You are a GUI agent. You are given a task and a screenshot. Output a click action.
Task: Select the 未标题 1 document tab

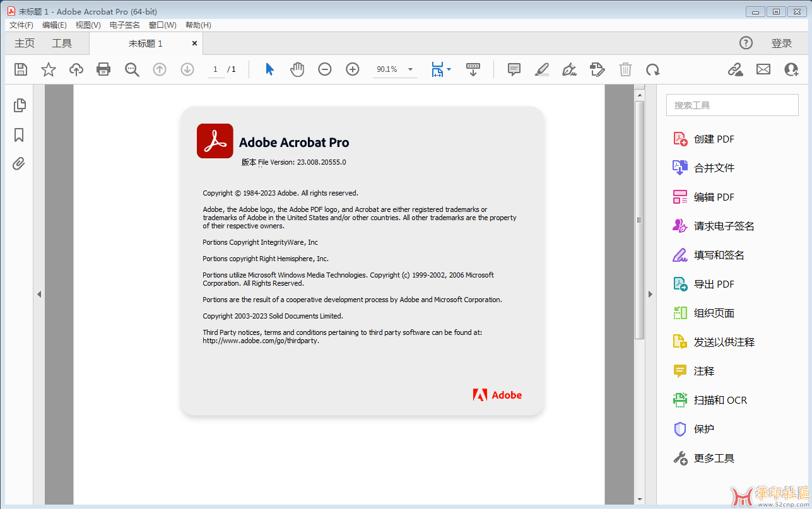pyautogui.click(x=146, y=44)
